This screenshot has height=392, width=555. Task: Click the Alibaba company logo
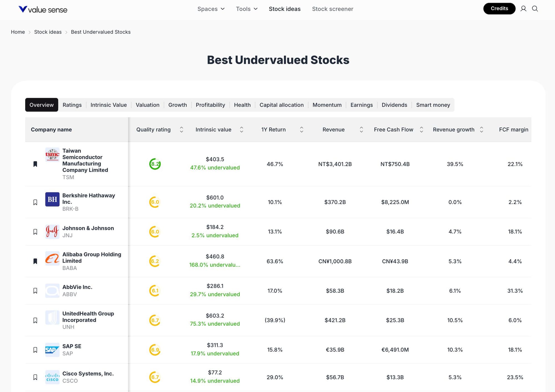(x=52, y=258)
